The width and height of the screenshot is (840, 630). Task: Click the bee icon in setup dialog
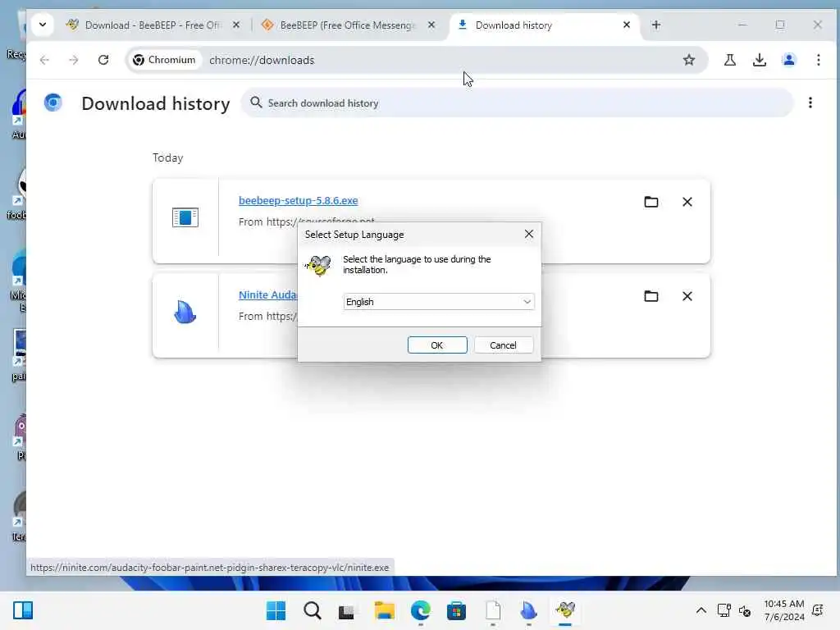(318, 265)
